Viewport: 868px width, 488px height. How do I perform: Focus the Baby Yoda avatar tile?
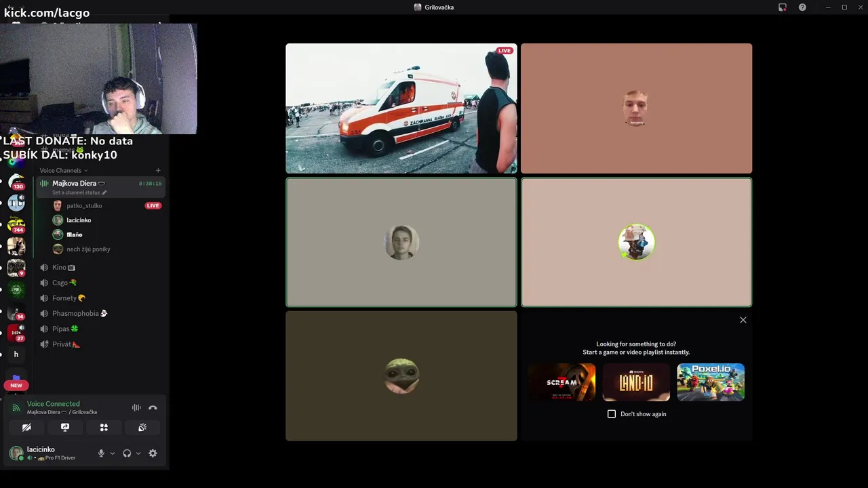[x=401, y=376]
